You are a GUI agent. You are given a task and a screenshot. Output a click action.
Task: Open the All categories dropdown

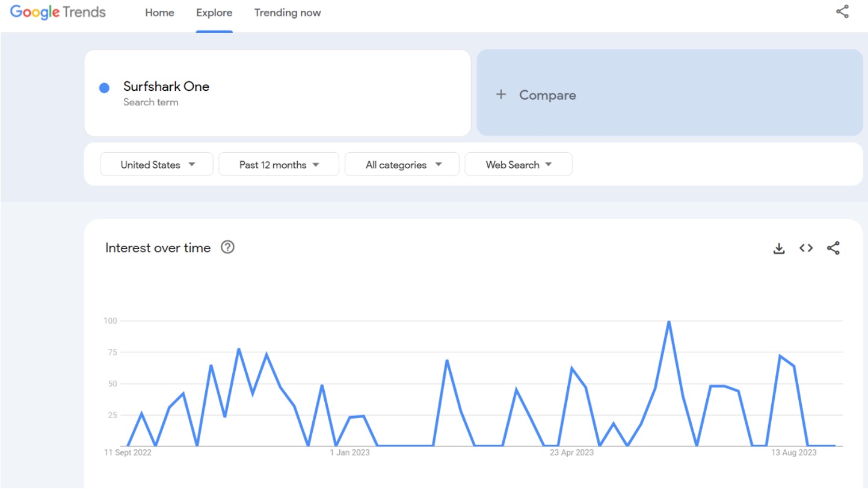click(x=402, y=164)
